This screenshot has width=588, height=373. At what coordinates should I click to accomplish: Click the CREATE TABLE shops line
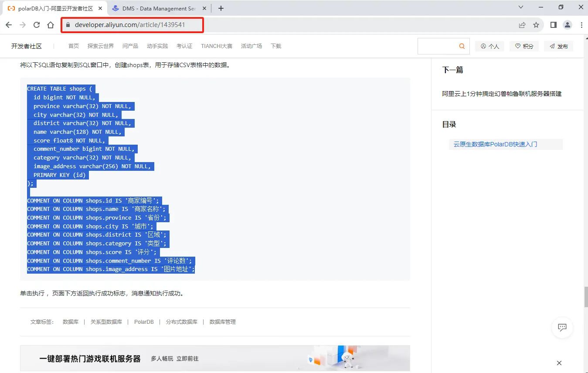tap(60, 89)
